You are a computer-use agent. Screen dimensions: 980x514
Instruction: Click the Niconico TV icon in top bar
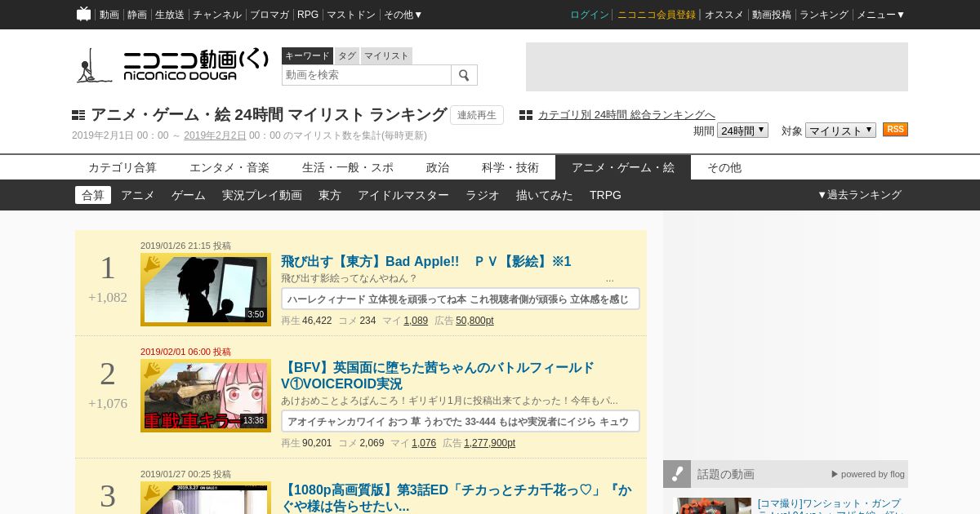(83, 14)
